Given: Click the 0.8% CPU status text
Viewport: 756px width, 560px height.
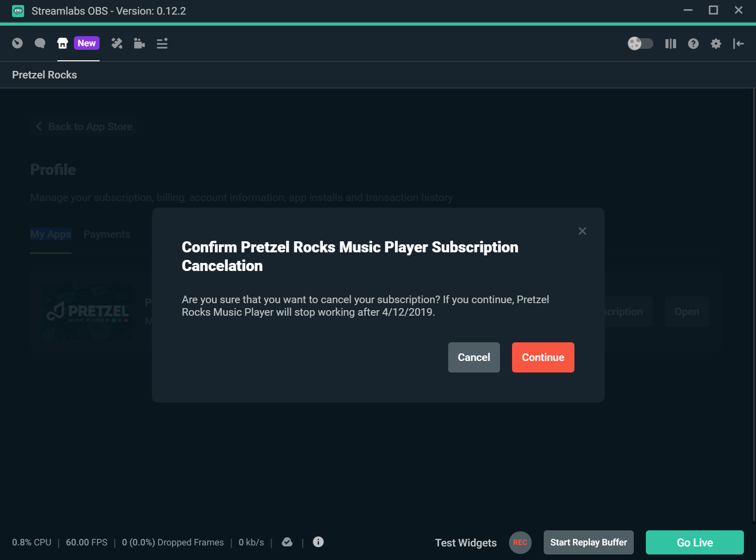Looking at the screenshot, I should pyautogui.click(x=32, y=542).
